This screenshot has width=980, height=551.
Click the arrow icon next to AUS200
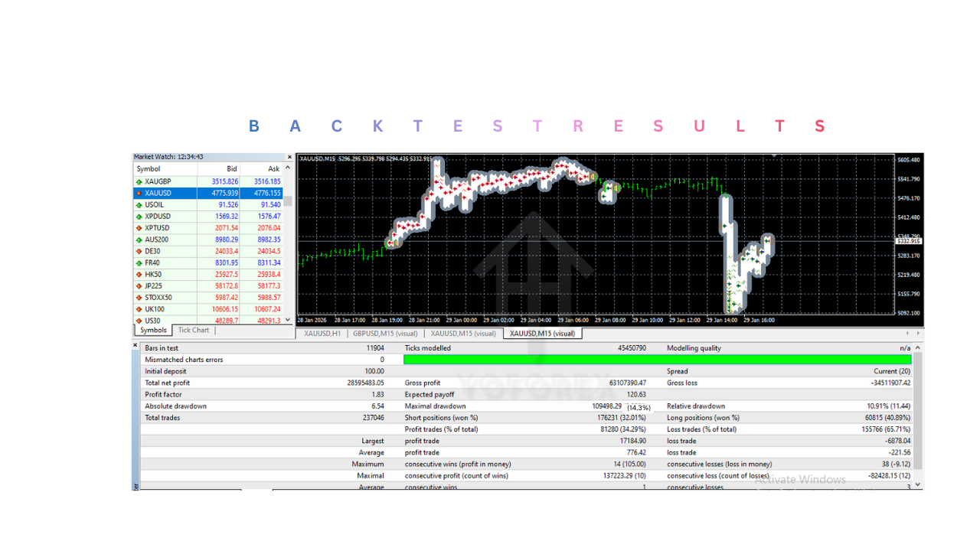point(139,240)
